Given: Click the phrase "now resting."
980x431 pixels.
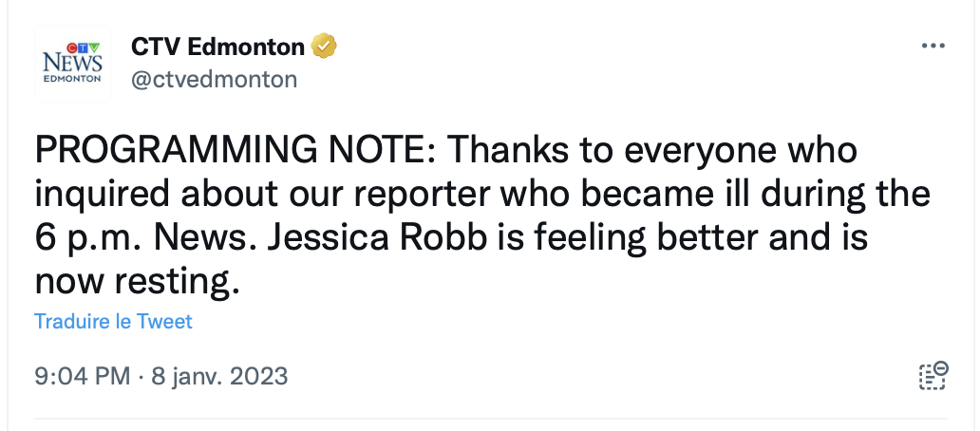Looking at the screenshot, I should tap(138, 283).
